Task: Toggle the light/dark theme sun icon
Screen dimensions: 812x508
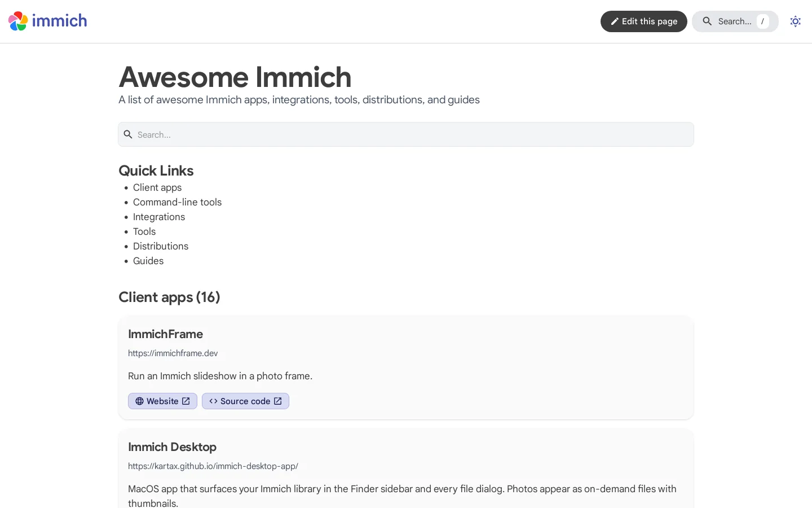Action: pyautogui.click(x=795, y=21)
